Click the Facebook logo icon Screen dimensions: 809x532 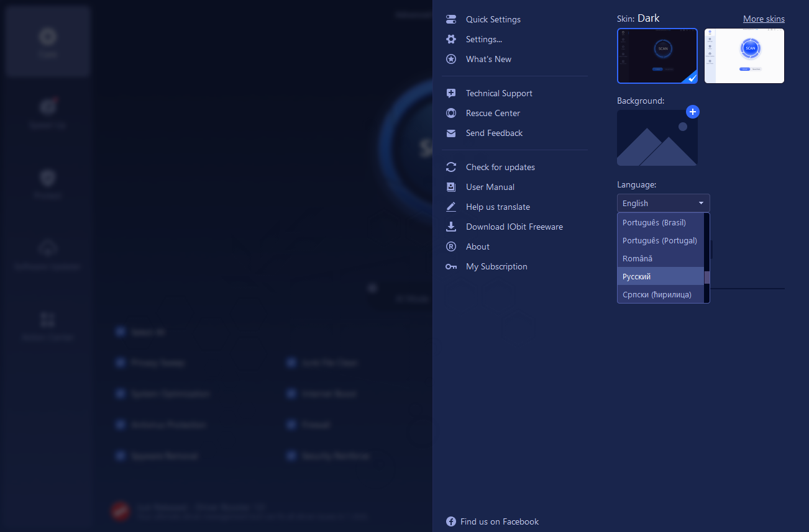point(451,521)
